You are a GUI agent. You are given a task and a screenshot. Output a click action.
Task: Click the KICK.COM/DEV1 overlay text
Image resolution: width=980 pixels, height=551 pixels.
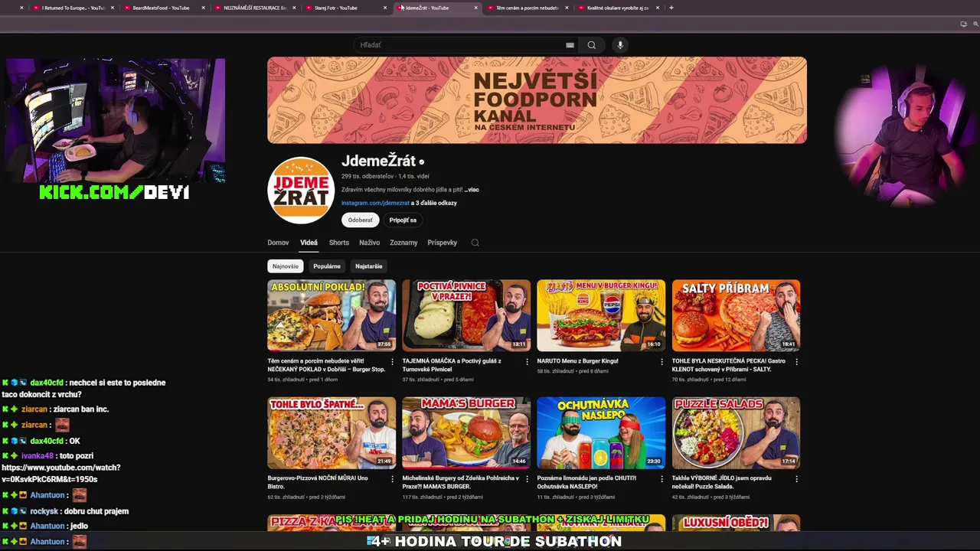coord(114,193)
